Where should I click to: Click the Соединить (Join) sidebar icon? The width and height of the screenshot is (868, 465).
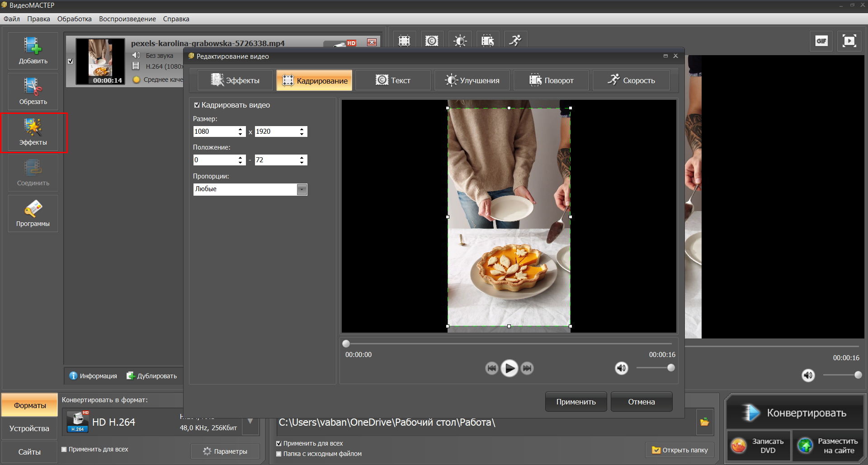33,173
